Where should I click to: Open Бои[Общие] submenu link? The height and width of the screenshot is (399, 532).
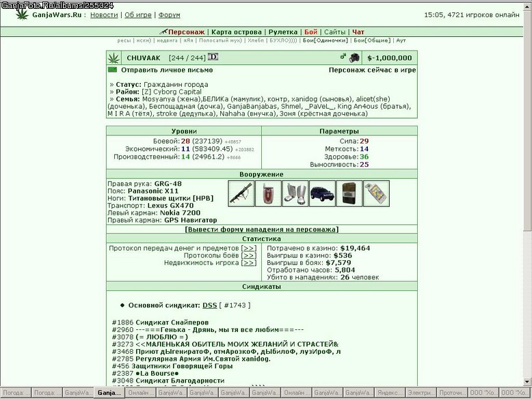(372, 40)
